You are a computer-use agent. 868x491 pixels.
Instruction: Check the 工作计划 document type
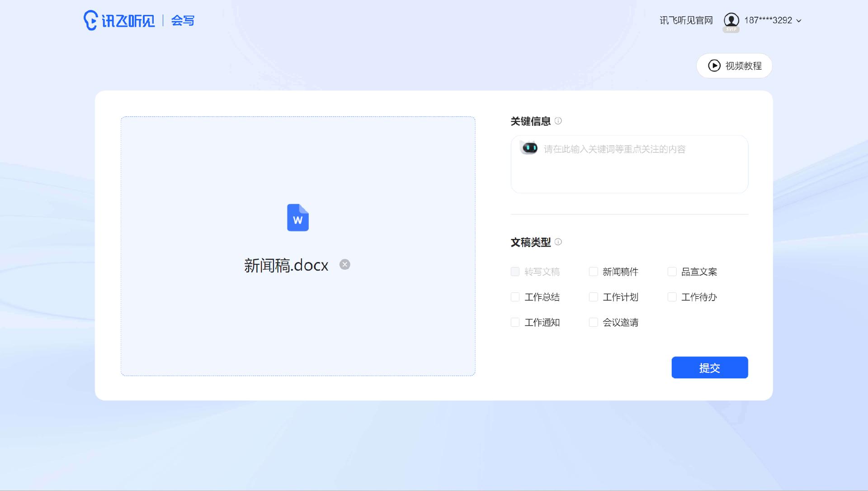(x=593, y=296)
